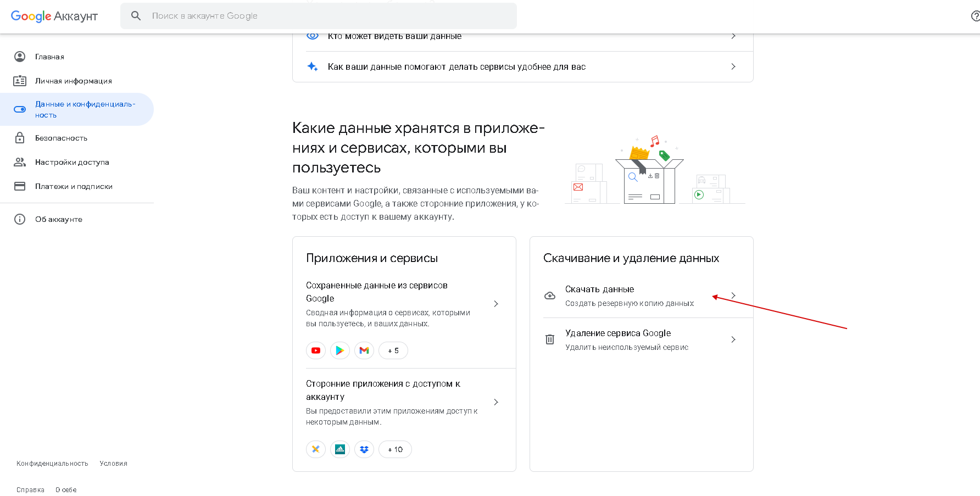Select 'Платежи и подписки' sidebar item
The height and width of the screenshot is (496, 980).
tap(74, 186)
